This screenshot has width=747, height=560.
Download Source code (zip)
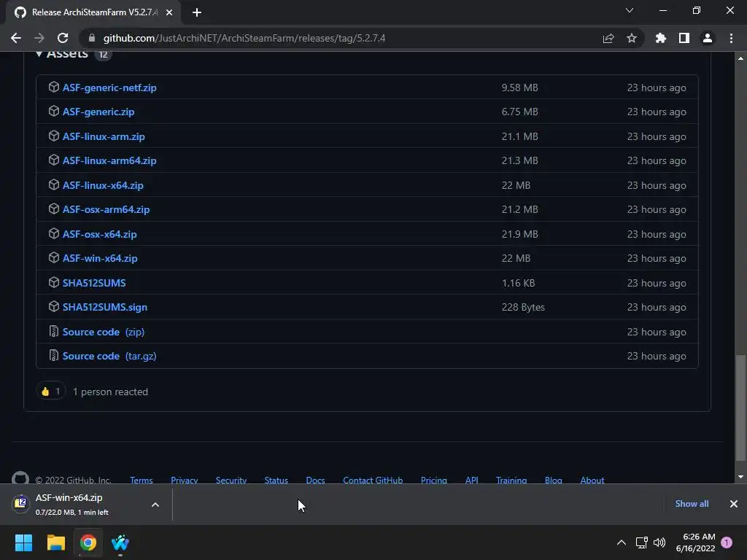point(104,332)
